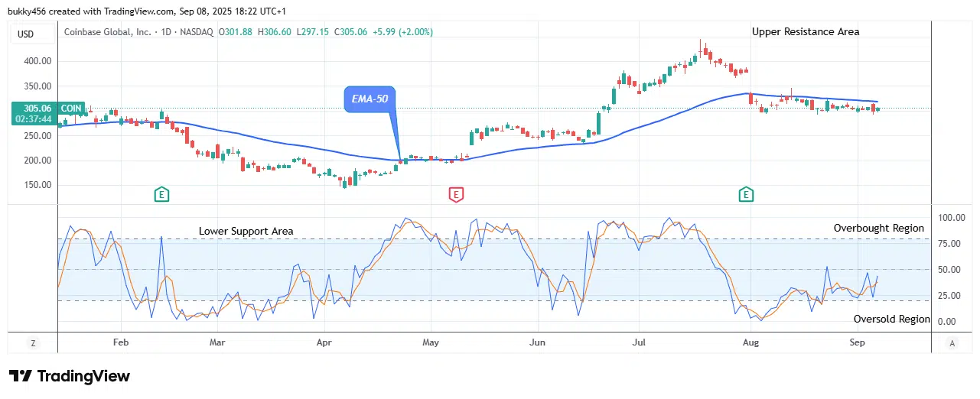
Task: Click the Jul label on the time axis
Action: [640, 343]
